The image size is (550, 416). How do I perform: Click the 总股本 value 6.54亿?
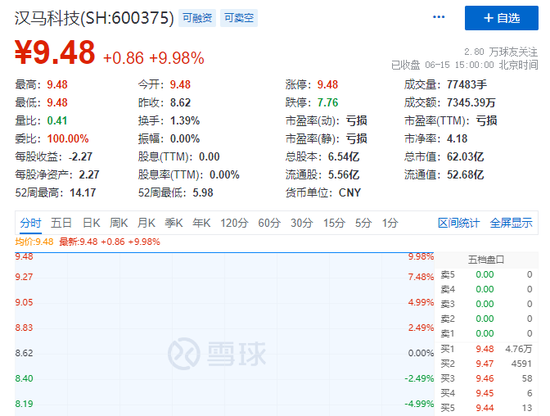click(x=343, y=157)
